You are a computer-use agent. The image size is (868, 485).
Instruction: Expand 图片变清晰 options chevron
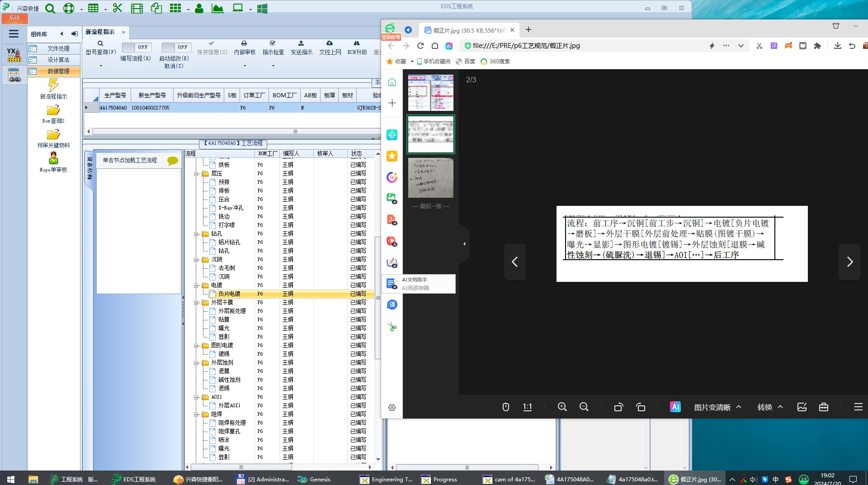coord(739,407)
